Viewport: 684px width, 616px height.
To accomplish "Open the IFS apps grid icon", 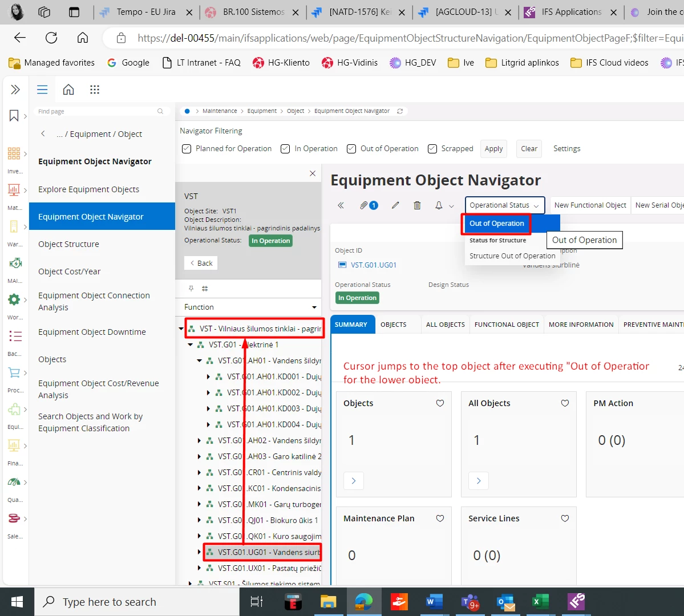I will tap(95, 90).
